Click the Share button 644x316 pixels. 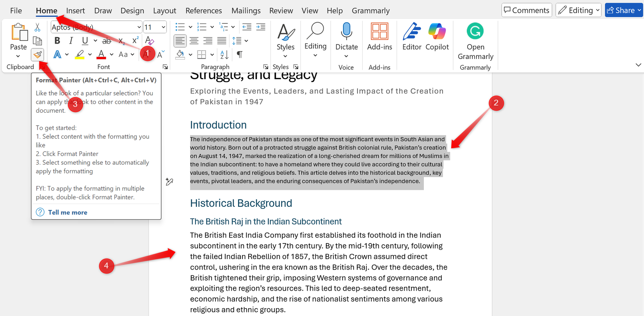click(x=624, y=11)
